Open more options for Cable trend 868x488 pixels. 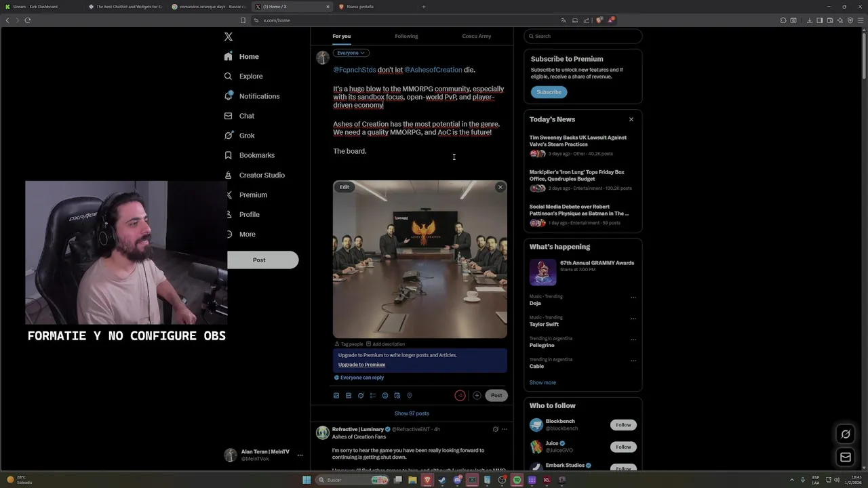coord(633,361)
